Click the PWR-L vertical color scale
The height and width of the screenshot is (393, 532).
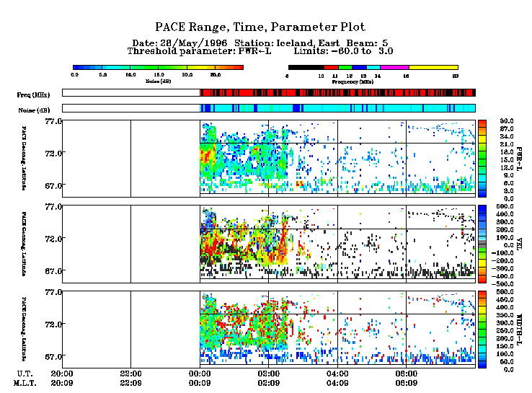(x=484, y=158)
